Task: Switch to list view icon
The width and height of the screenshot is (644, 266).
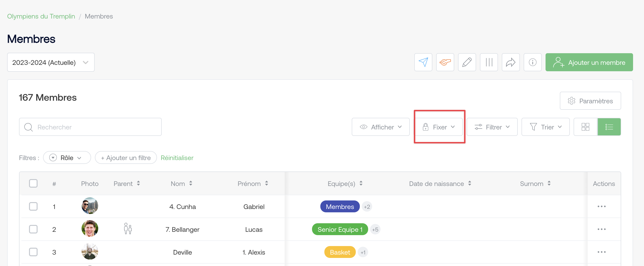Action: click(x=609, y=127)
